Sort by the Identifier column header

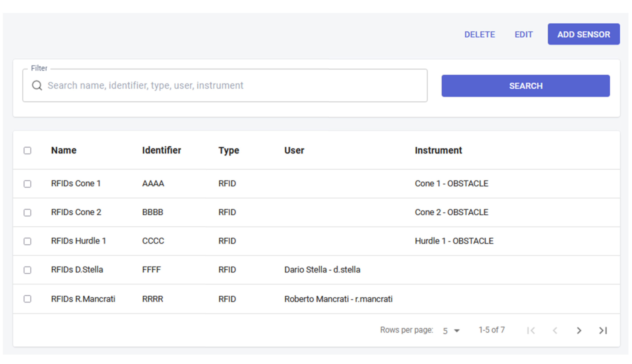162,151
